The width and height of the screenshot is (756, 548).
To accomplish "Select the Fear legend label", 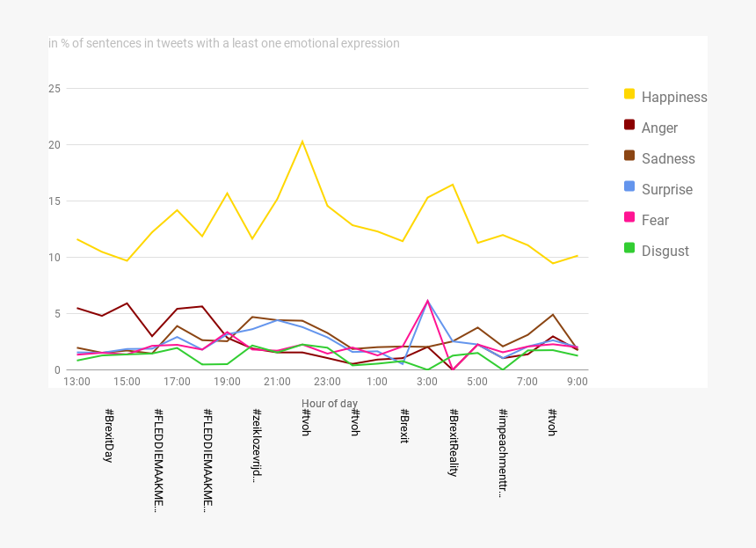I will tap(655, 220).
